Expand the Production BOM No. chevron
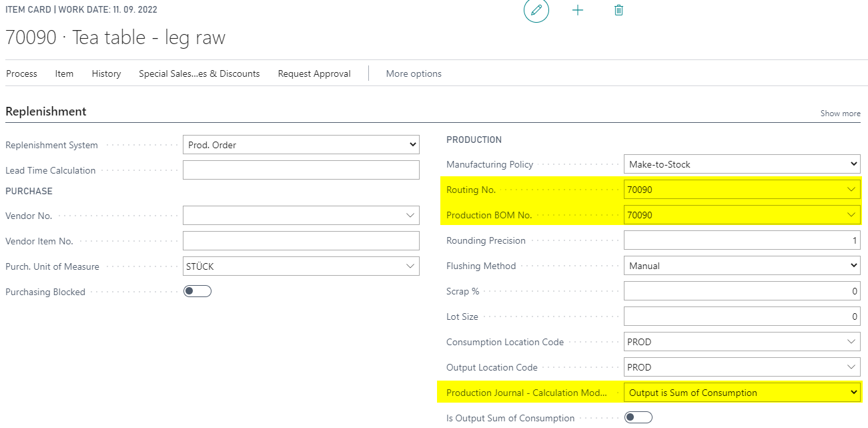The height and width of the screenshot is (428, 868). click(851, 215)
